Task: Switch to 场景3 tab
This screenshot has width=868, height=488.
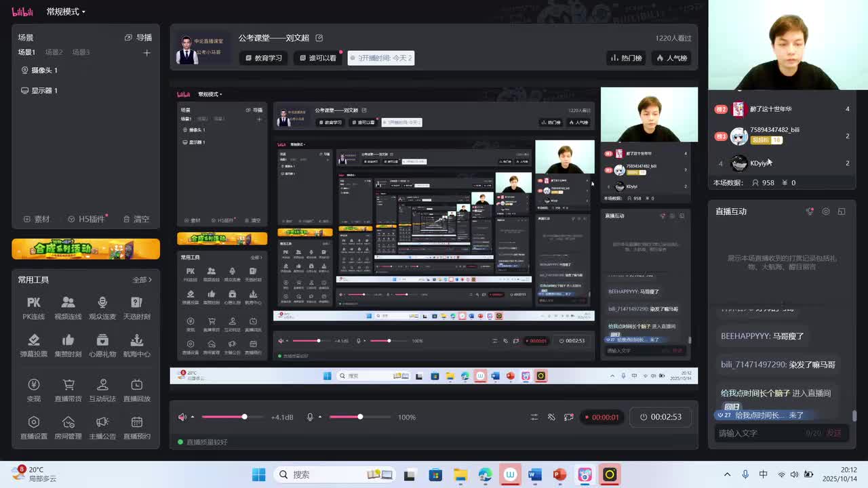Action: coord(81,52)
